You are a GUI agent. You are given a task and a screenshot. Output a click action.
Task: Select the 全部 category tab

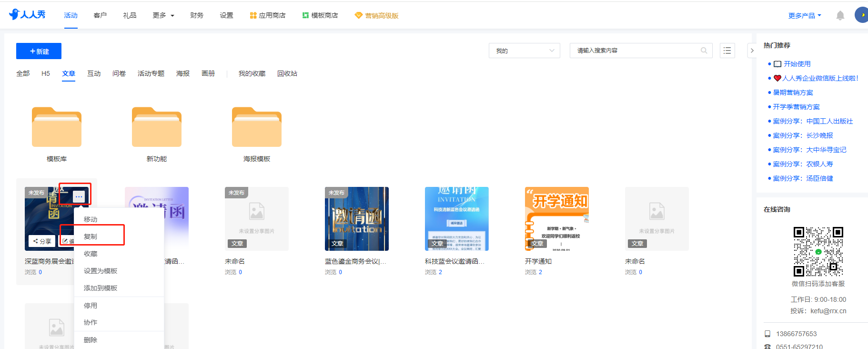23,73
